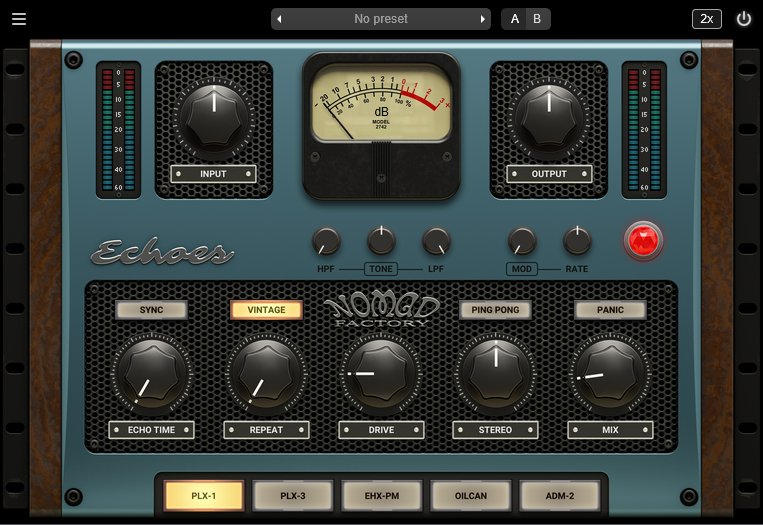This screenshot has width=763, height=525.
Task: Click the Nomad Factory logo
Action: (382, 310)
